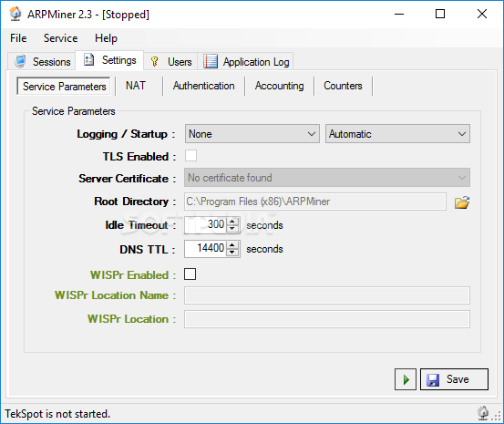
Task: Select the Service Parameters sub-tab
Action: [x=64, y=87]
